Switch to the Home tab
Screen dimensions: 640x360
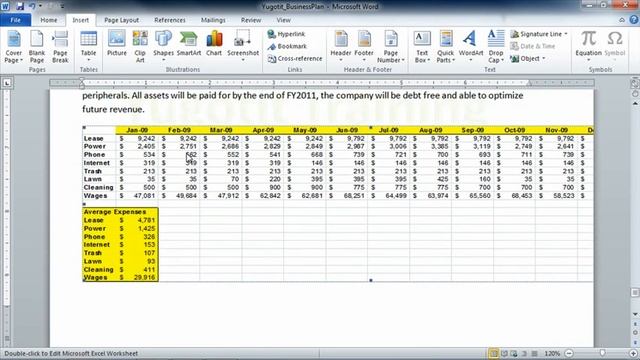[x=49, y=20]
